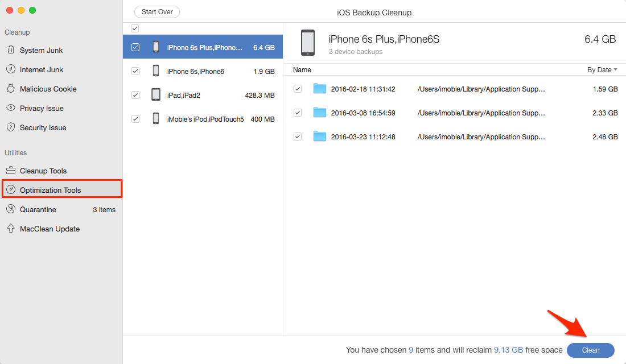Open Quarantine section label
This screenshot has width=626, height=364.
point(38,209)
